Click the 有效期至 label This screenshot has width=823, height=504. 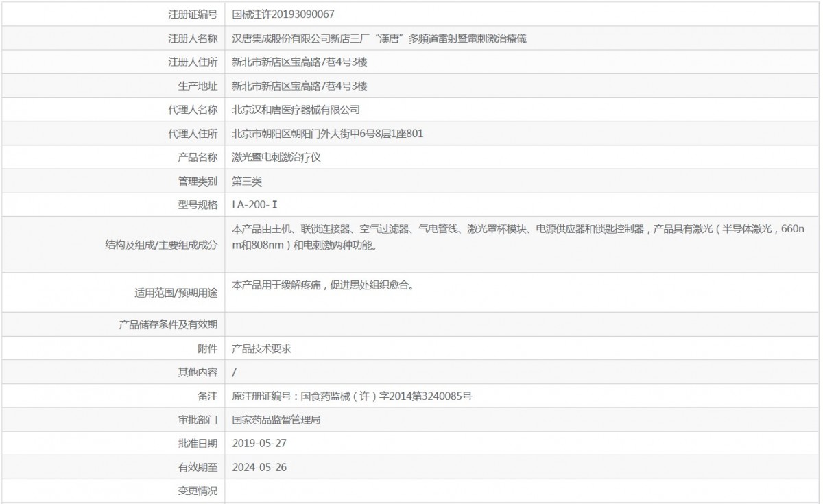[198, 467]
